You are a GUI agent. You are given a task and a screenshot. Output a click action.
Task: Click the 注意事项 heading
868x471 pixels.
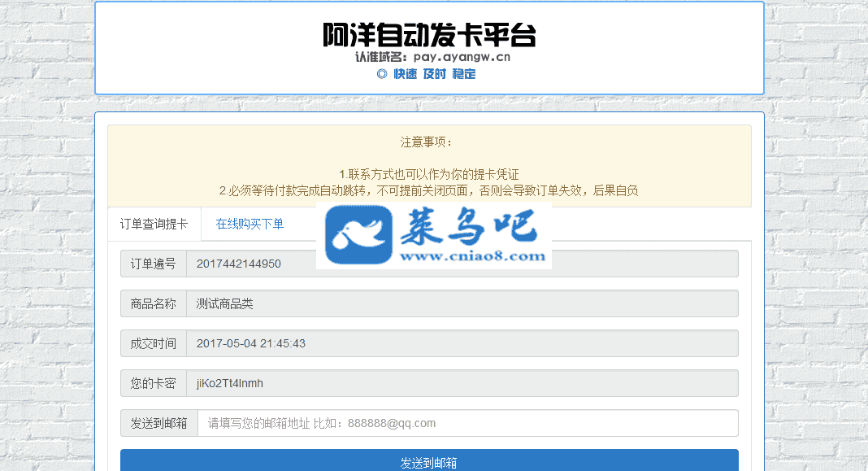(x=426, y=142)
